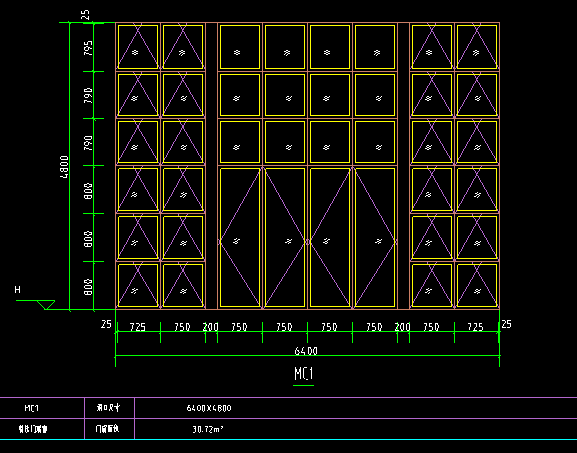
Task: Click the top fixed pane above the leftmost door leaf
Action: coord(240,47)
